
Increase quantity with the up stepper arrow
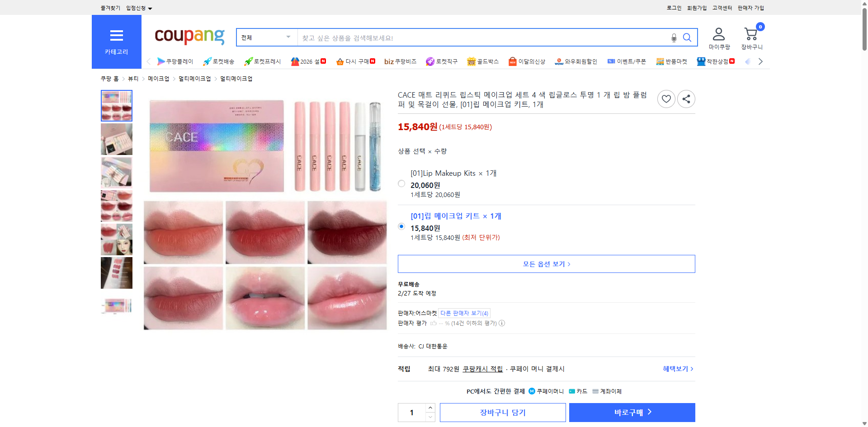pos(430,408)
